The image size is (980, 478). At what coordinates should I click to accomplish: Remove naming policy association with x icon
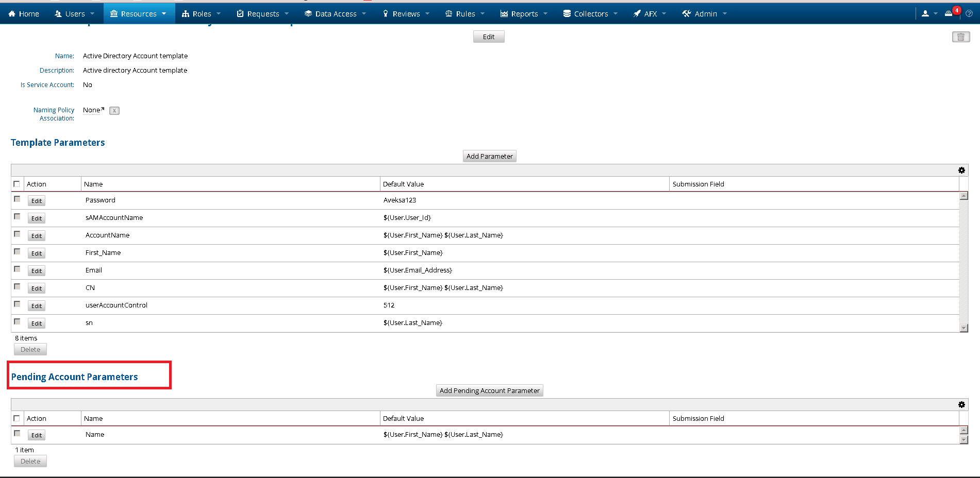click(x=114, y=111)
